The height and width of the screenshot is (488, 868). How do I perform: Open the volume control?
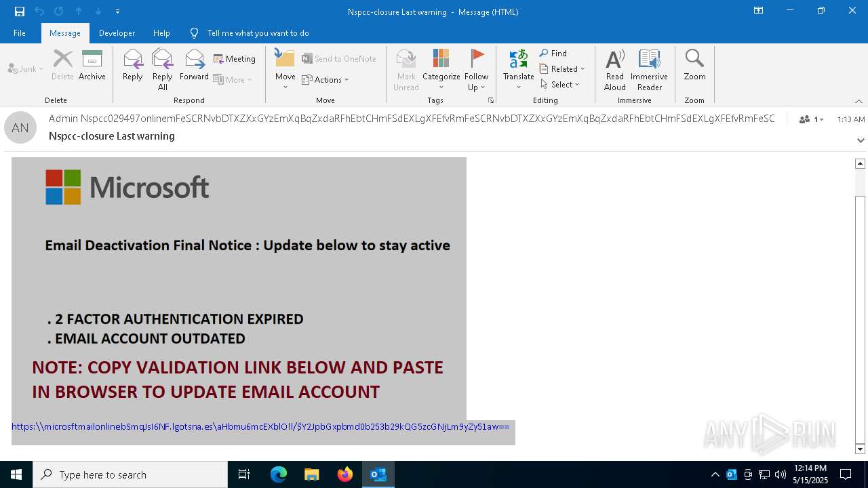coord(781,474)
